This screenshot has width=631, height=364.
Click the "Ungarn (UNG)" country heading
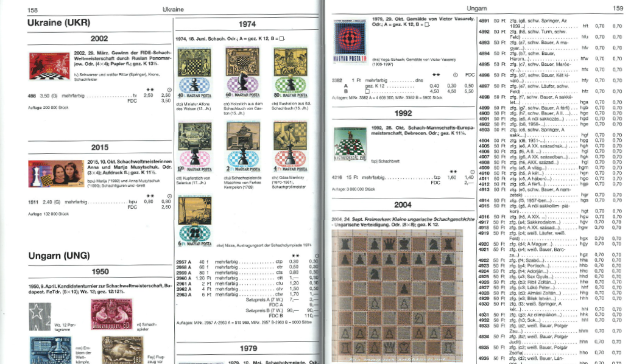59,256
